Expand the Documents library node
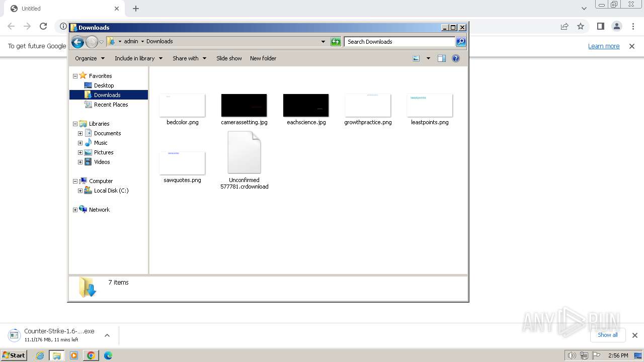Screen dimensions: 644x362 point(80,134)
